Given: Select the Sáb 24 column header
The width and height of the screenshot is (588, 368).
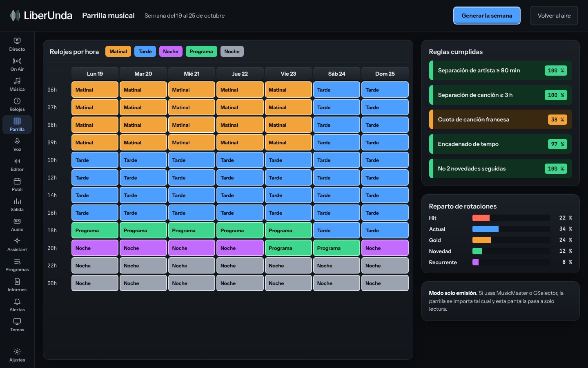Looking at the screenshot, I should point(336,74).
